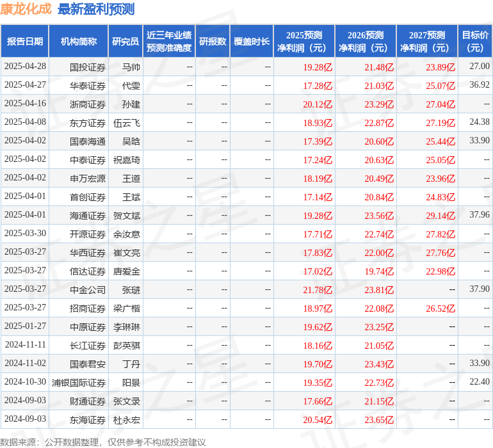The image size is (493, 448).
Task: Select the 华泰证券 institution cell
Action: [x=88, y=86]
